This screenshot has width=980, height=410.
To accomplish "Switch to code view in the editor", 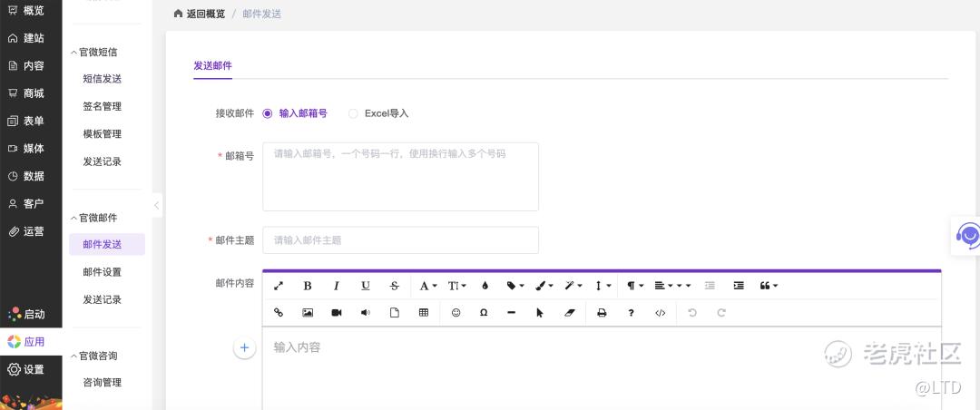I will coord(660,313).
